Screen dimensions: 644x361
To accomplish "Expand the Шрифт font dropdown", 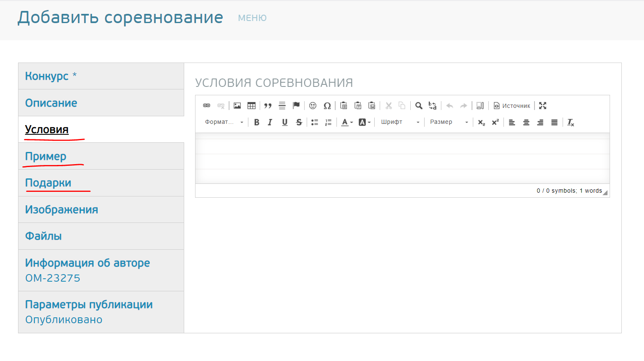I will click(x=400, y=122).
